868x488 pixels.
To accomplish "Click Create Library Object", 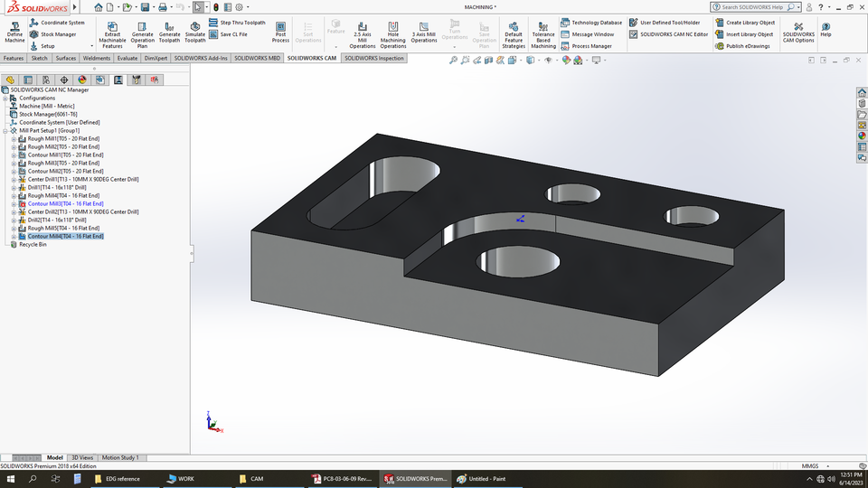I will [x=745, y=23].
